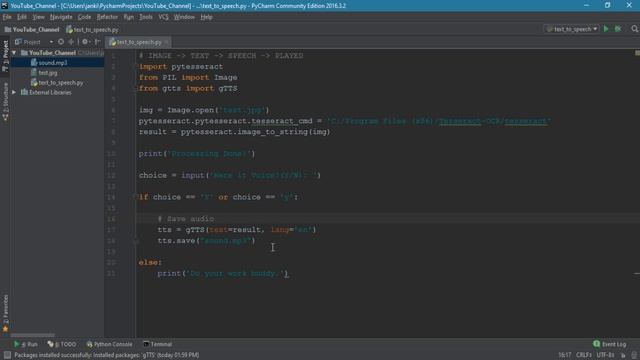Click text_to_speech.py breadcrumb in navigation bar
This screenshot has height=360, width=640.
[92, 29]
